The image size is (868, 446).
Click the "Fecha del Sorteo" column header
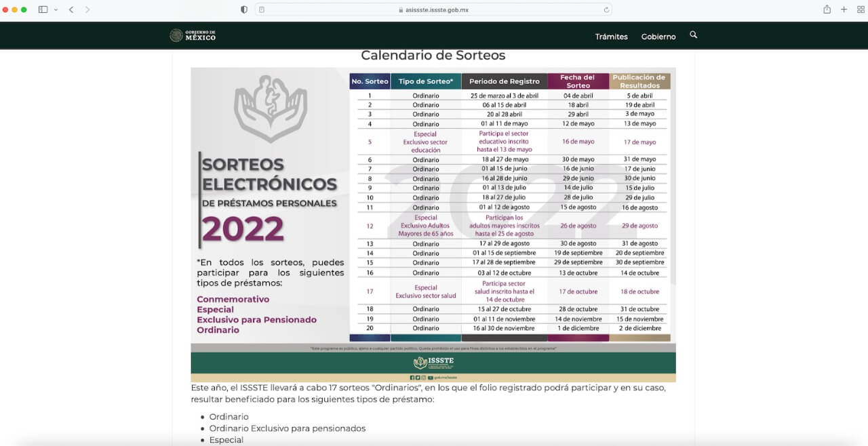578,81
